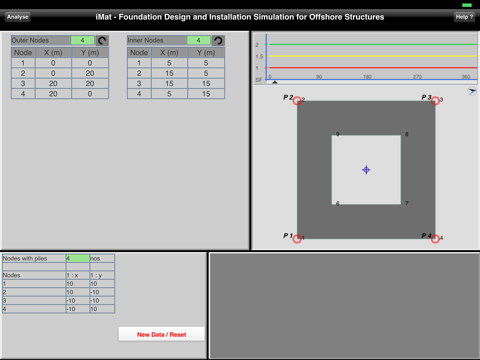Click inner corner node label 7
The height and width of the screenshot is (360, 480).
coord(407,203)
